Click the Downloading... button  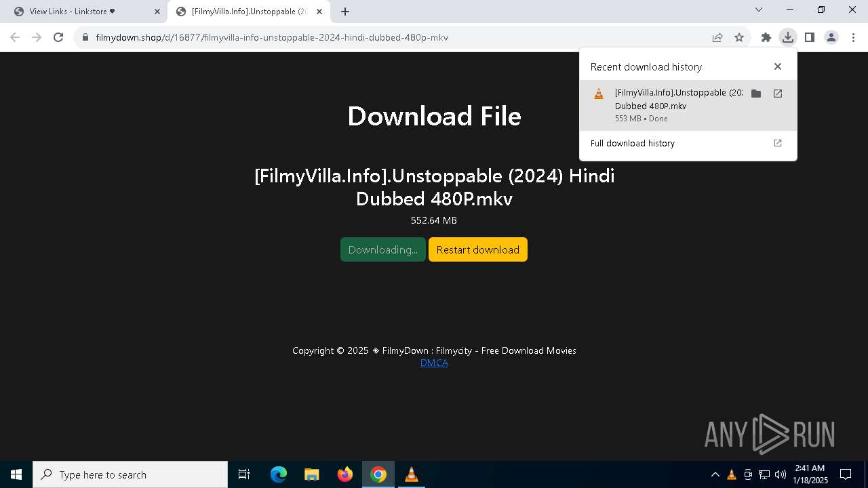click(x=383, y=249)
